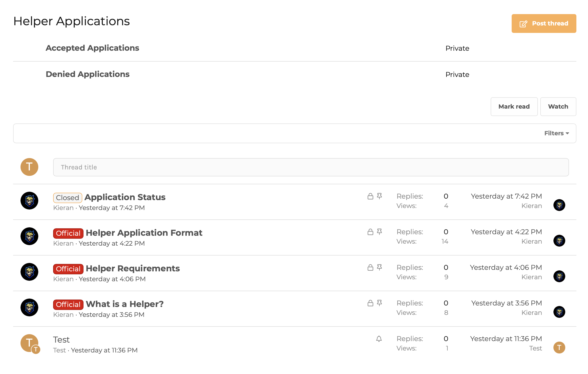The width and height of the screenshot is (588, 374).
Task: Click Kieran's avatar beside Application Status title
Action: click(29, 201)
